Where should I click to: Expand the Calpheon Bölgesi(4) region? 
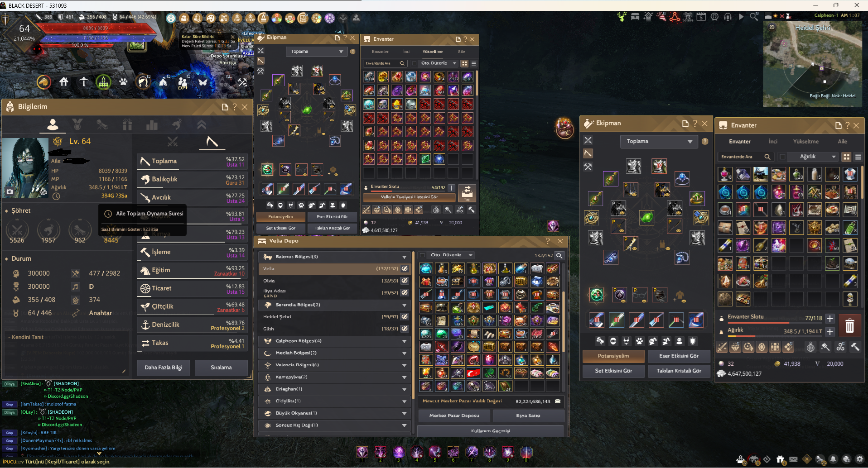pos(335,341)
